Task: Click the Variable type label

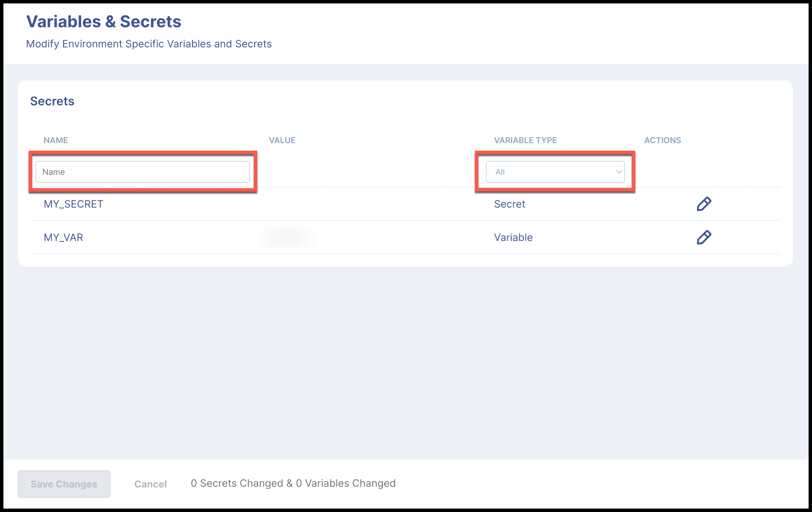Action: pyautogui.click(x=513, y=237)
